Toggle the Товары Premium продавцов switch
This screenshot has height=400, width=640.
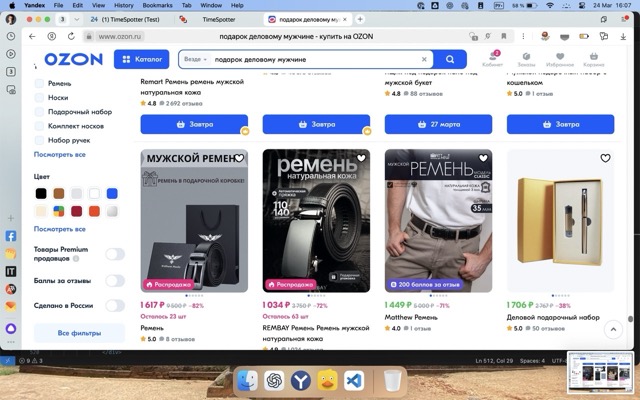tap(114, 254)
